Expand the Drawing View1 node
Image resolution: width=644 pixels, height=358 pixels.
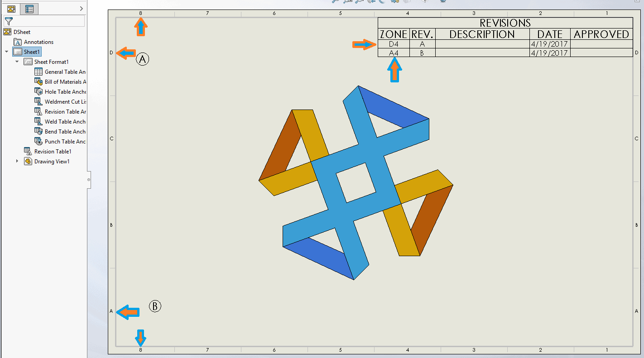click(17, 161)
